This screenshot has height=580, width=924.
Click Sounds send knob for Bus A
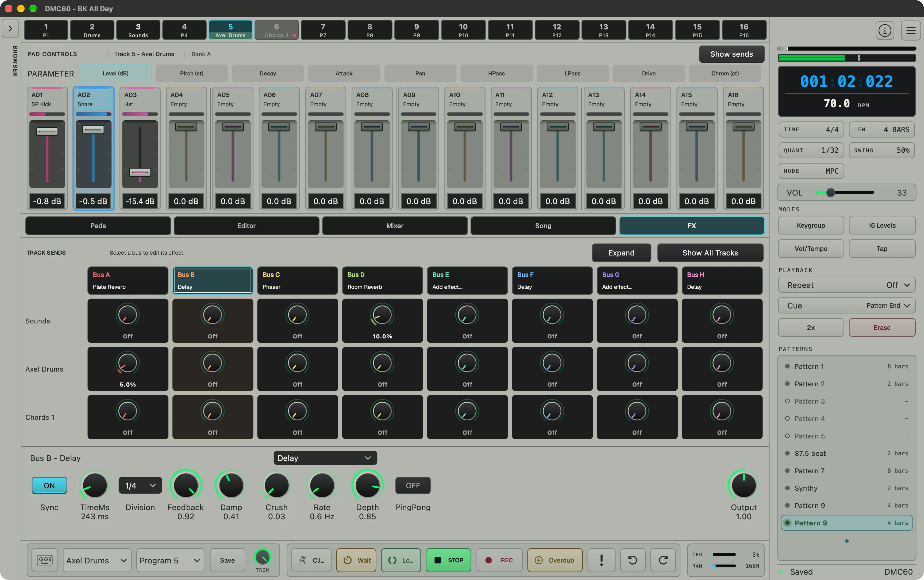point(128,315)
